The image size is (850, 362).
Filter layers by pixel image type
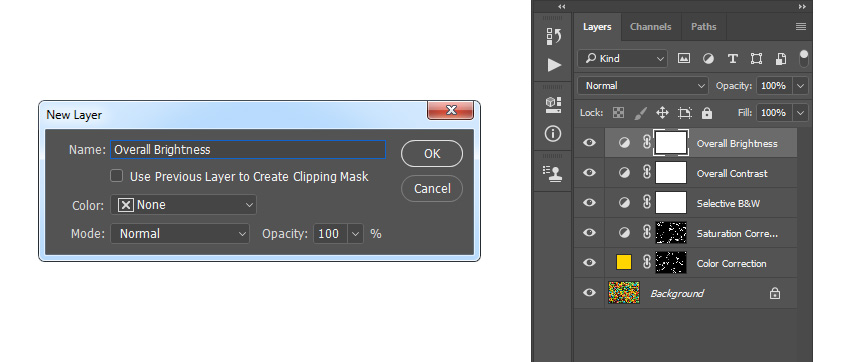pyautogui.click(x=684, y=59)
